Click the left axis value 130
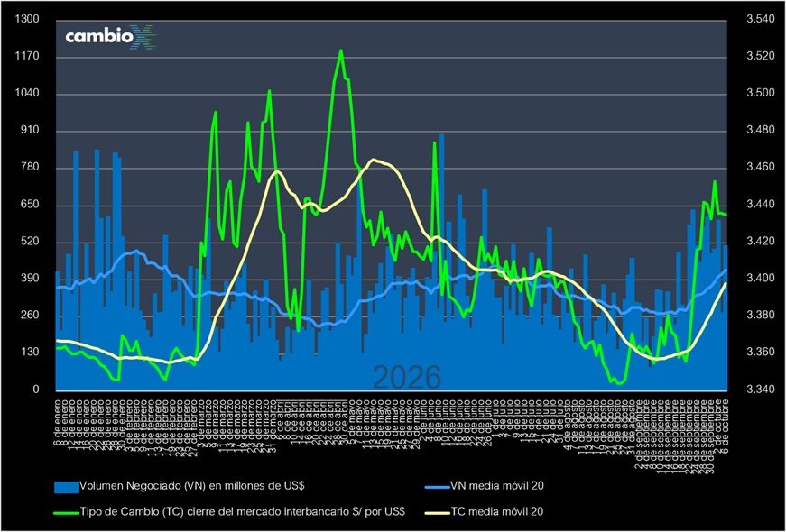Screen dimensions: 786x532 tap(30, 353)
